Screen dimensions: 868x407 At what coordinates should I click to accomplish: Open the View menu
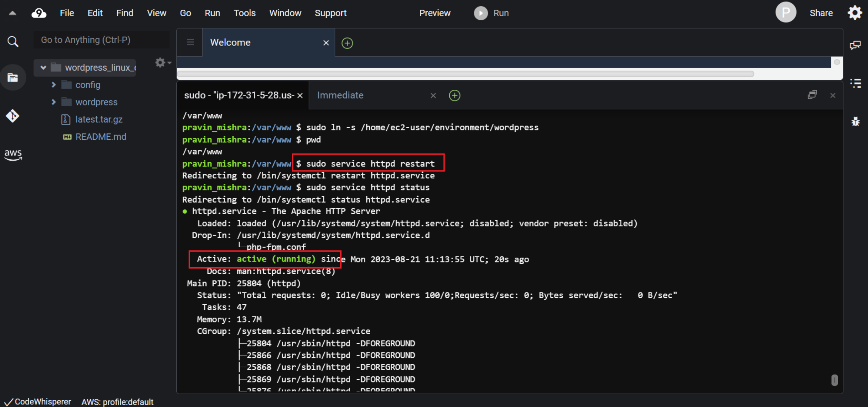coord(156,13)
